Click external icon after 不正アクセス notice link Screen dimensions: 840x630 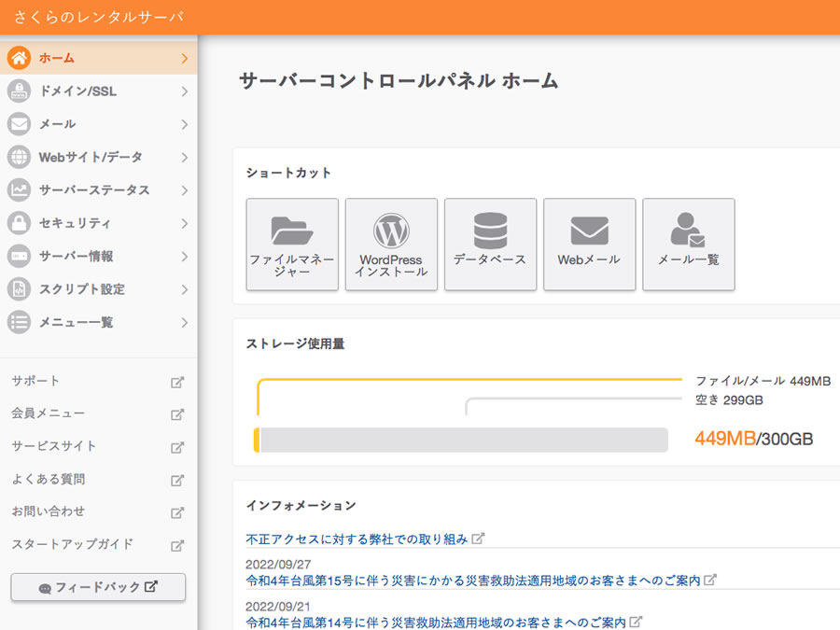point(478,539)
